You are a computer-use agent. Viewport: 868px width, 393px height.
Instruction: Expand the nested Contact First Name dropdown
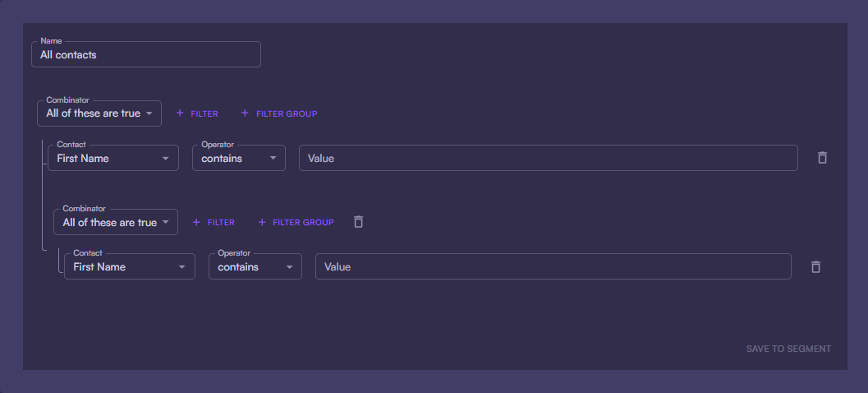coord(129,266)
